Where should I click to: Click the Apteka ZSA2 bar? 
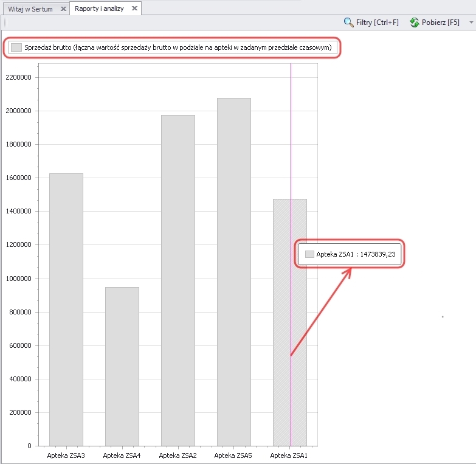coord(178,280)
